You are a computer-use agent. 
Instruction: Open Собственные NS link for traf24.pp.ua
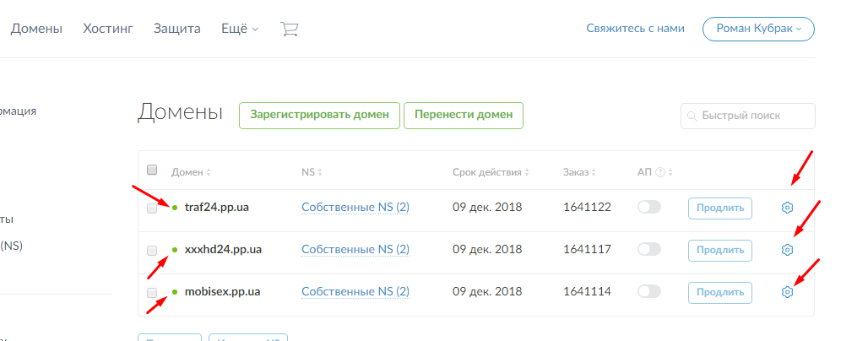[355, 208]
